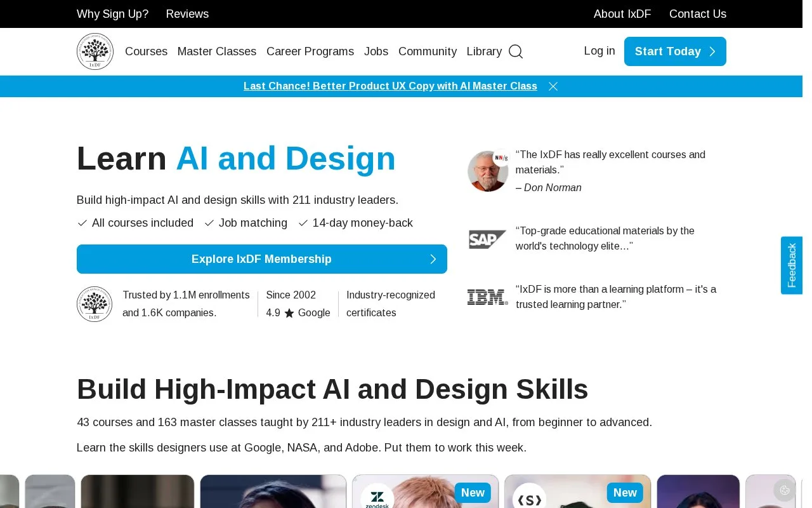Click 'Build High-Impact AI and Design Skills' heading
Screen dimensions: 812x508
332,389
